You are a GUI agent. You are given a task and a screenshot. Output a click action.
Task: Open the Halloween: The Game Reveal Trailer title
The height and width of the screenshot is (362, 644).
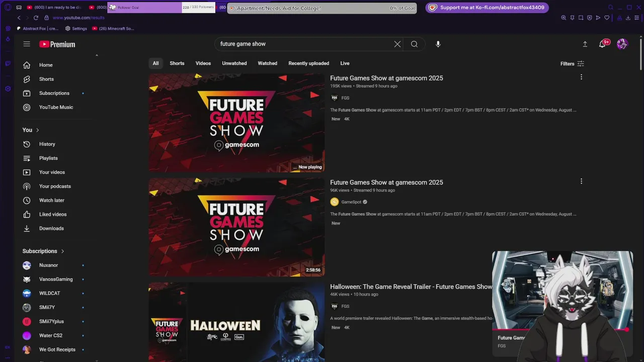411,287
